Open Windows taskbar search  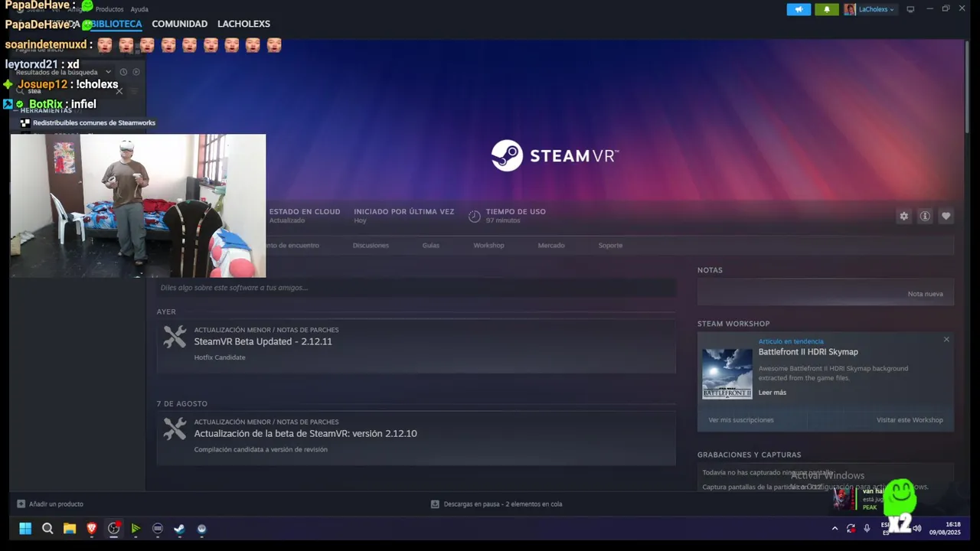pos(47,528)
